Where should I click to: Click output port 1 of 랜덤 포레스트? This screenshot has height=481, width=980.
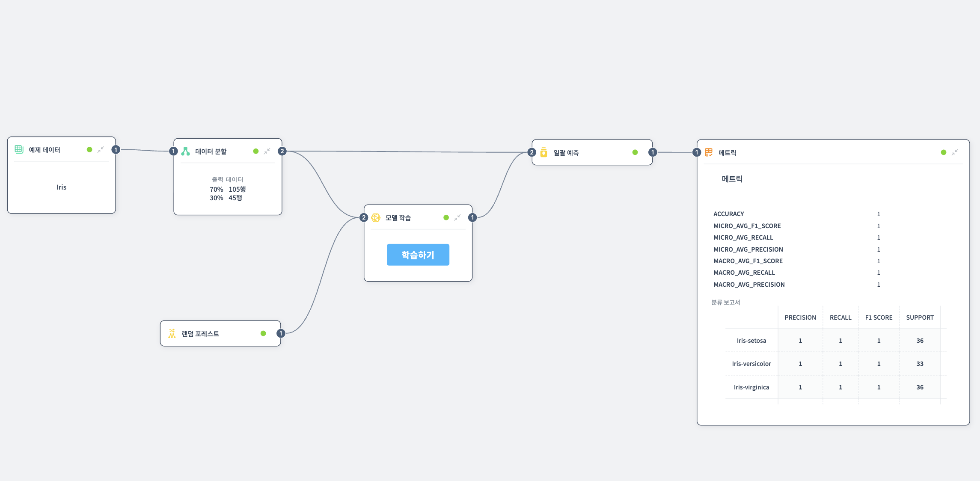pos(281,333)
